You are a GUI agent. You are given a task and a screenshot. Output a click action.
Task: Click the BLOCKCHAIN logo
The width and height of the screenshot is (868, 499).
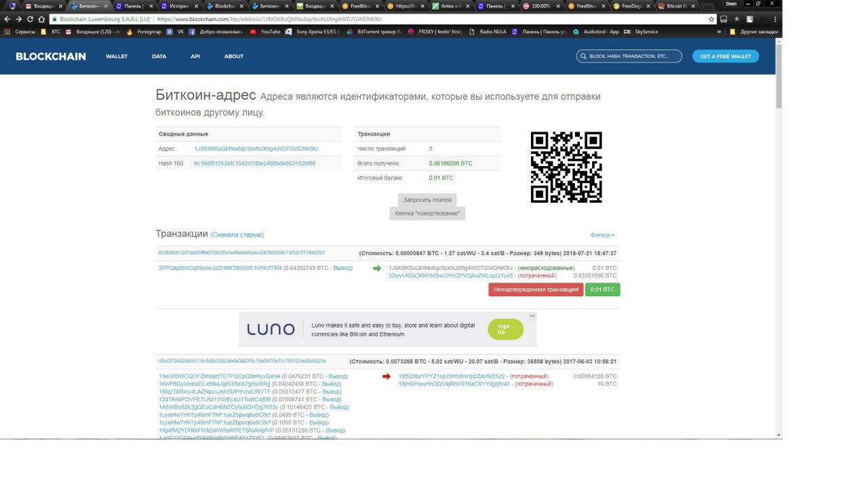51,56
